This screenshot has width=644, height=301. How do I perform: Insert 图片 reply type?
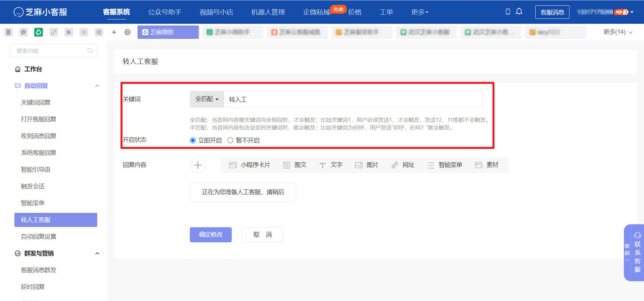(x=367, y=165)
